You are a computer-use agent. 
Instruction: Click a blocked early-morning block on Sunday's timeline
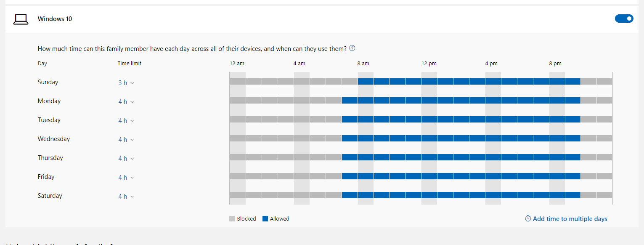click(x=252, y=81)
